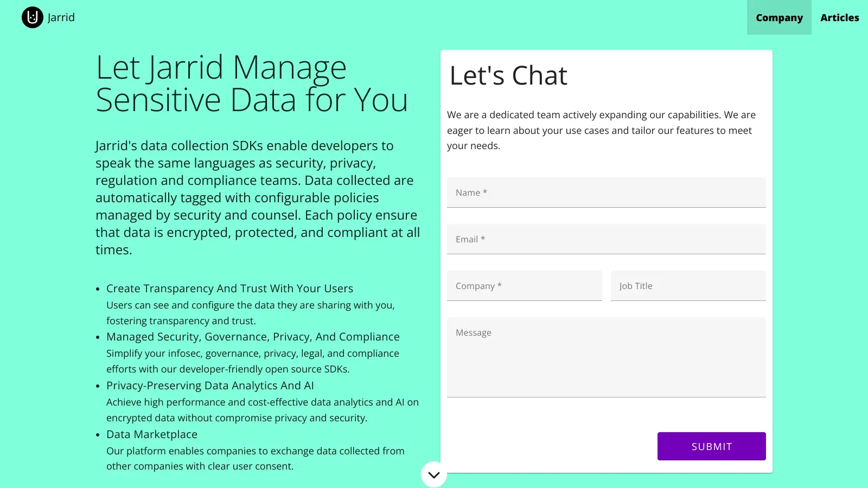Select "Create Transparency And Trust" bullet heading

[x=229, y=288]
